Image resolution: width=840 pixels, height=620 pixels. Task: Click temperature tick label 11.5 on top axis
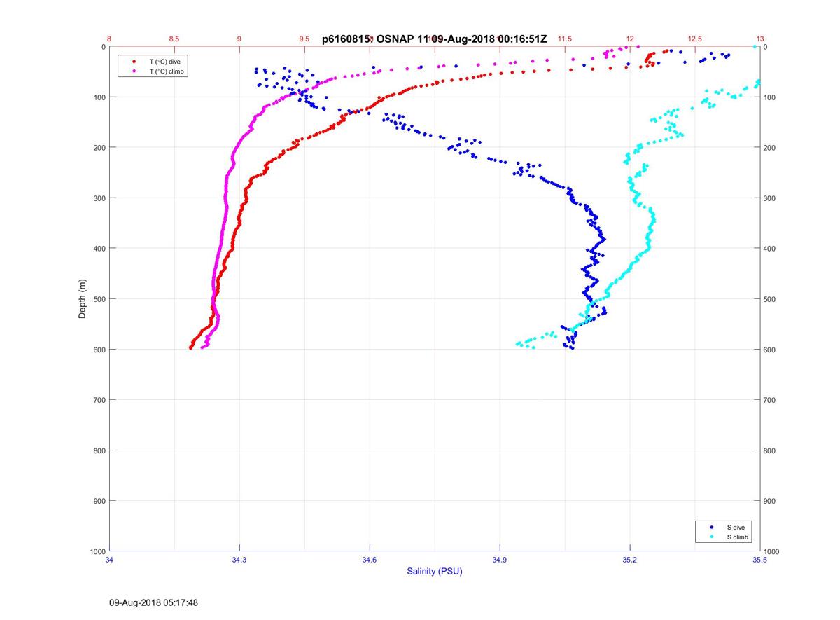coord(565,39)
